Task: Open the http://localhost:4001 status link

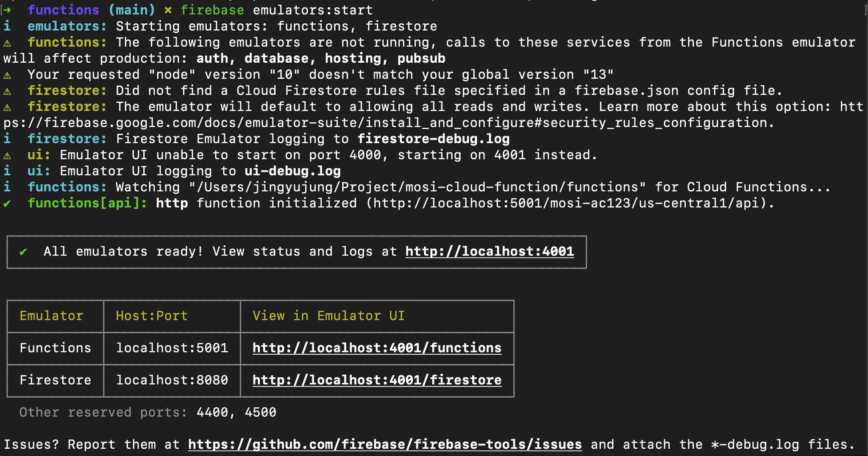Action: pyautogui.click(x=490, y=252)
